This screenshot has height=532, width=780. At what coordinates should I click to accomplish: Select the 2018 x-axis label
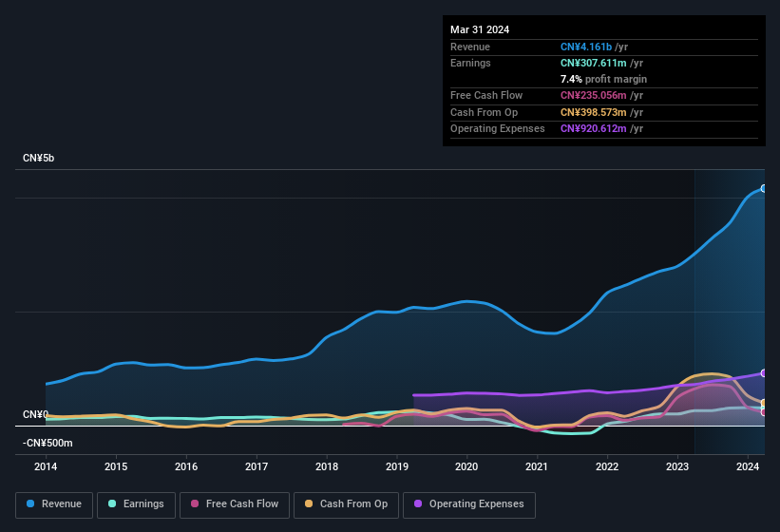click(327, 466)
